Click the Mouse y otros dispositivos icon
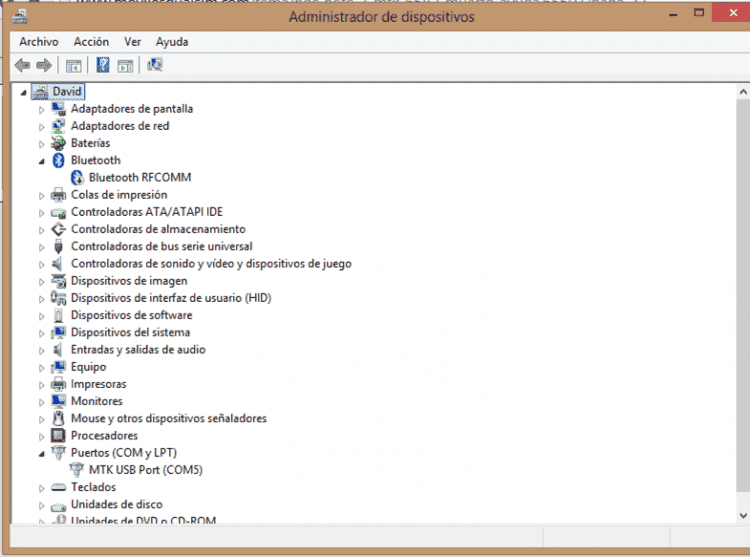This screenshot has width=750, height=557. (58, 419)
